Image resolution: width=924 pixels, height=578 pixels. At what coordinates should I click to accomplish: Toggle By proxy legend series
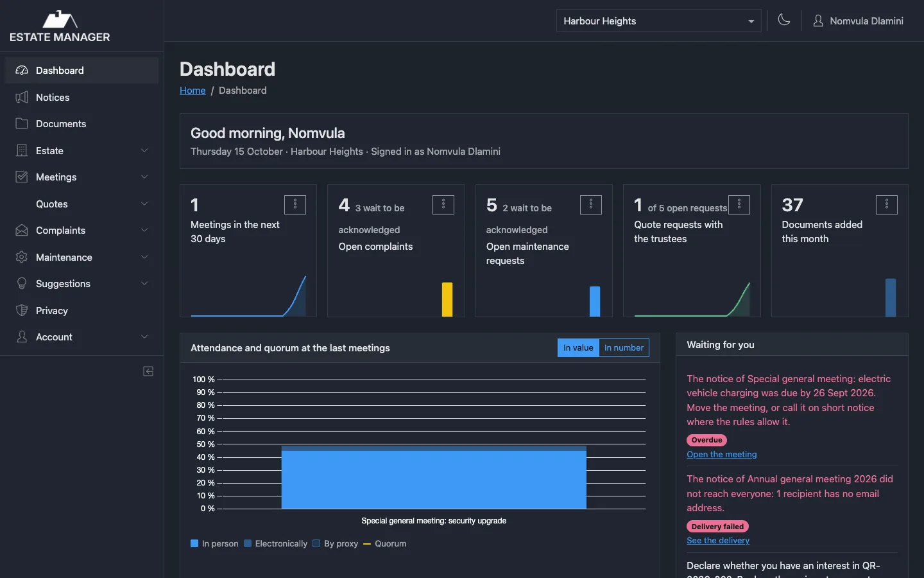pyautogui.click(x=335, y=543)
